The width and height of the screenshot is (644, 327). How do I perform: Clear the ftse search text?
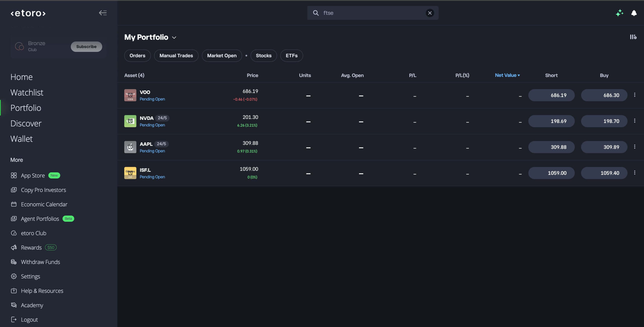coord(430,13)
